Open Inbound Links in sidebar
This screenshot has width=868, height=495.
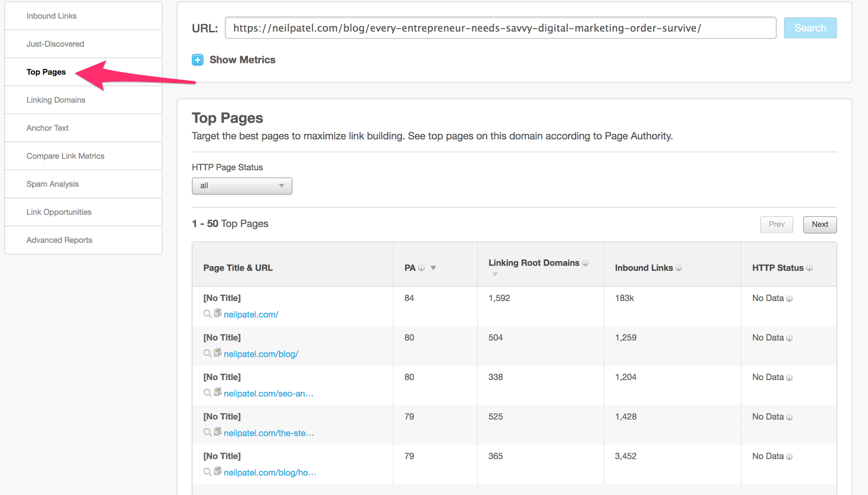[84, 16]
